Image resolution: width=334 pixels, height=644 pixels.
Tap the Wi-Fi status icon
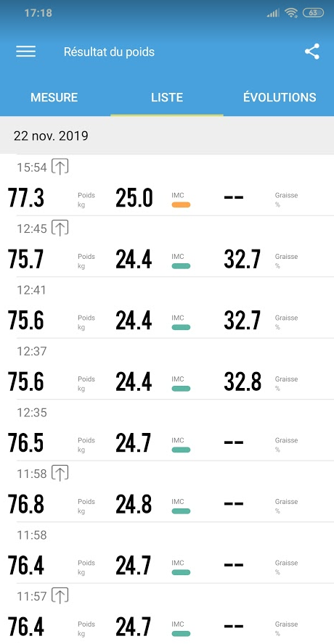(x=291, y=13)
